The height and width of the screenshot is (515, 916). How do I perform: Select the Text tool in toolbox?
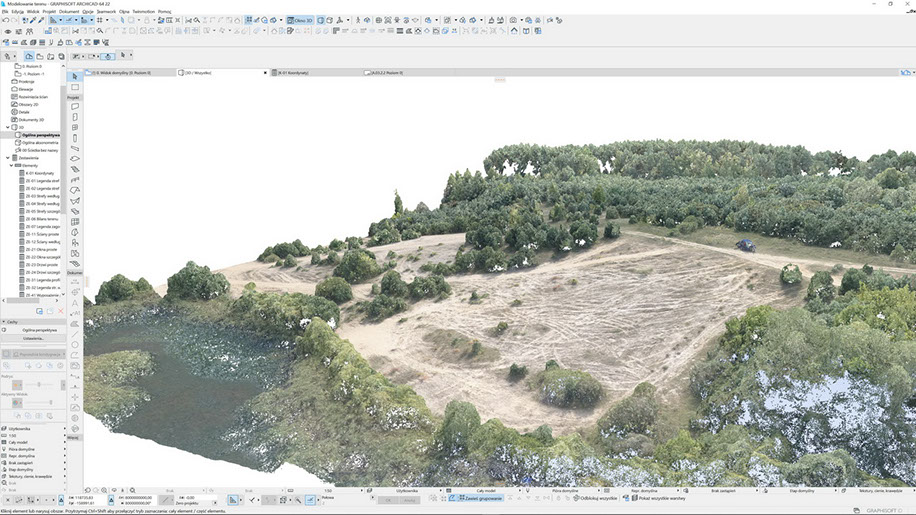74,302
